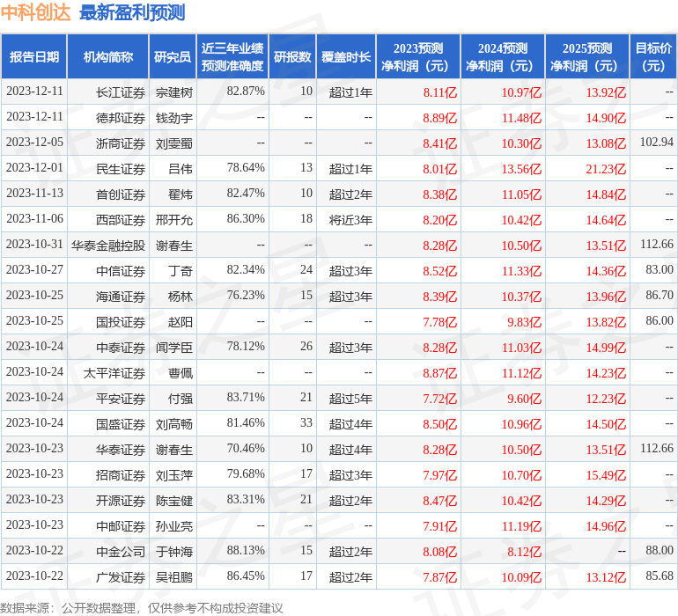Screen dimensions: 678x616
Task: Click the 最新盈利预测 heading
Action: point(132,12)
